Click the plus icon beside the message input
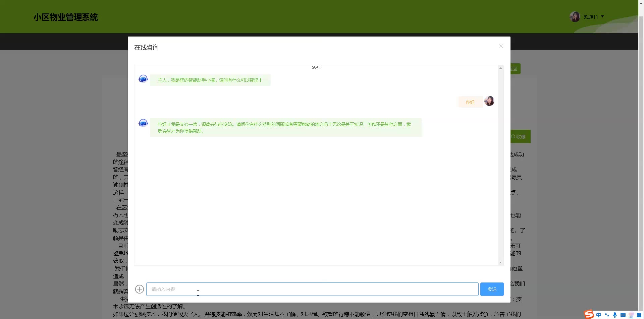 click(x=140, y=289)
